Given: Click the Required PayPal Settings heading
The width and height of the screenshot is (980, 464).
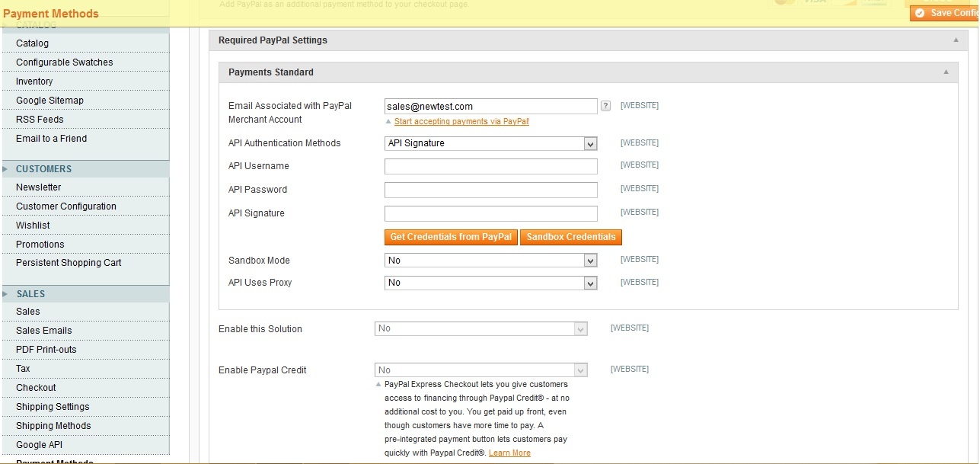Looking at the screenshot, I should click(x=273, y=40).
